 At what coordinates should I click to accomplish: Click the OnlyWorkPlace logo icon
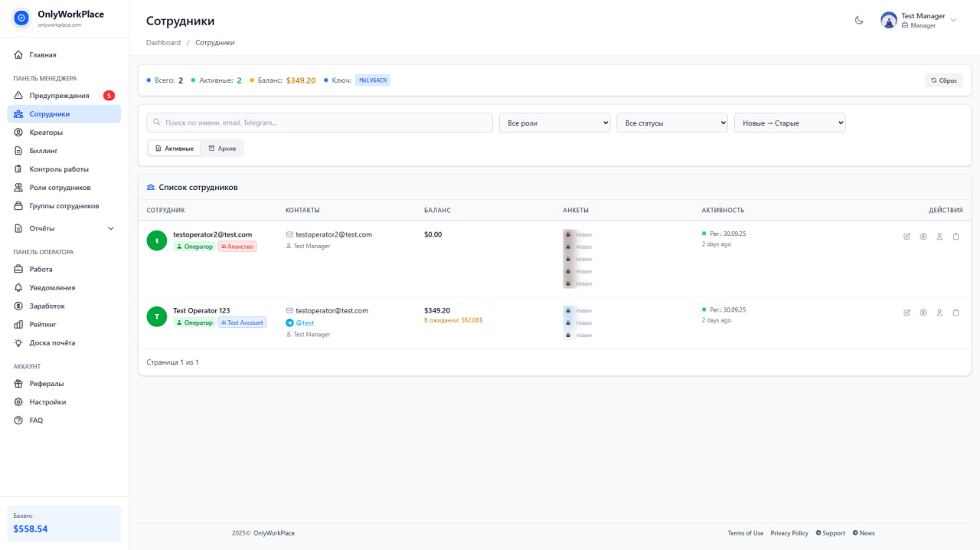click(x=21, y=18)
